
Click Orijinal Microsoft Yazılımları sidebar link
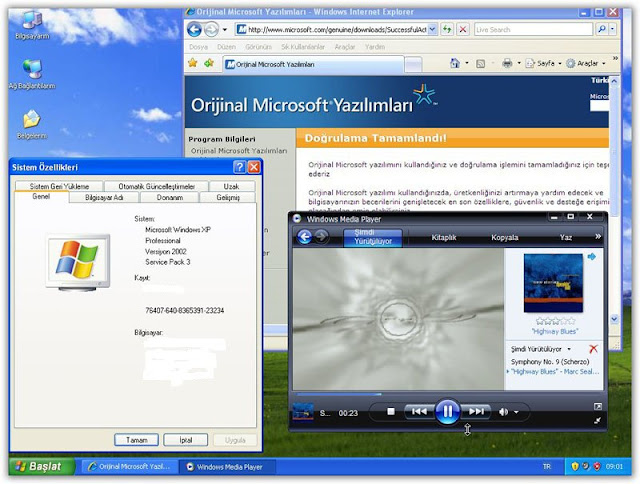pos(239,151)
